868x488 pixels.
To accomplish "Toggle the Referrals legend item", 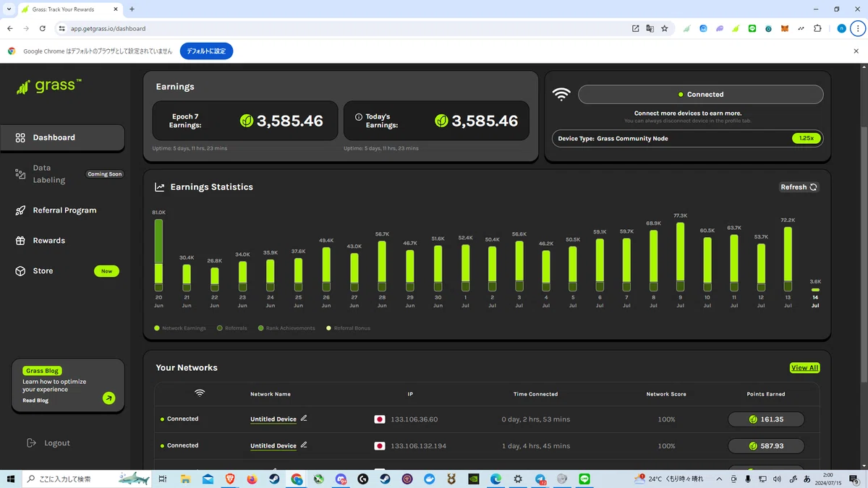I will pos(232,328).
